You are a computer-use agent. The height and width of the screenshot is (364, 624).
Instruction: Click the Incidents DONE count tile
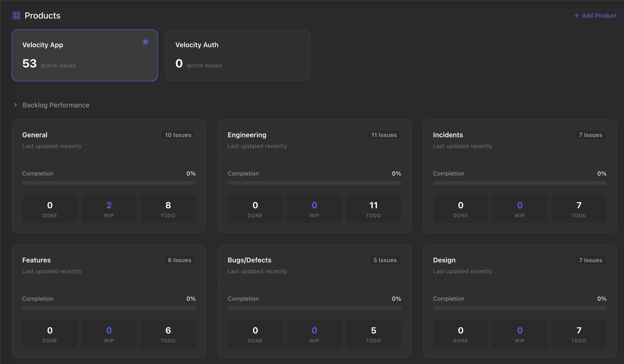[460, 209]
